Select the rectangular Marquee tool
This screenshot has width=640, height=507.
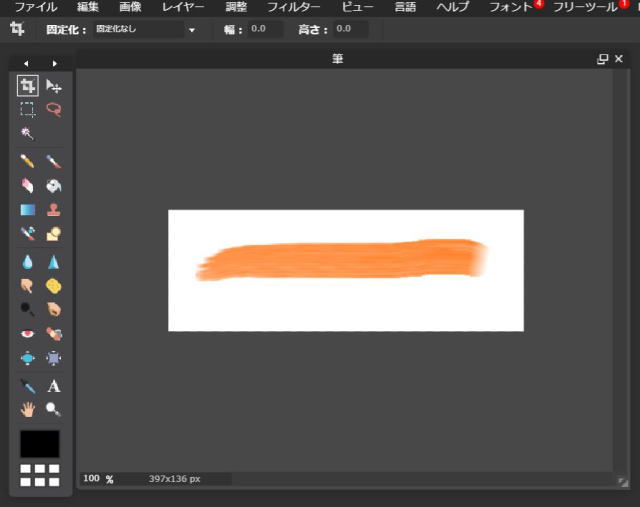click(28, 109)
